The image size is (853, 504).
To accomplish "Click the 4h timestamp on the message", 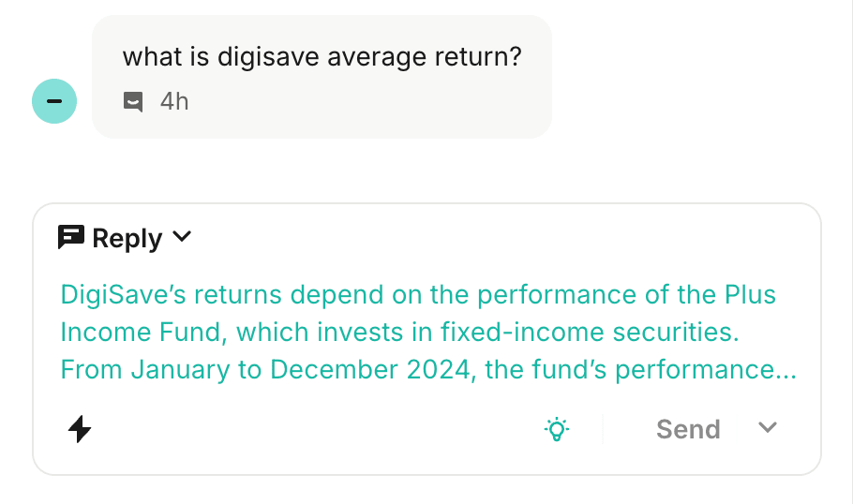I will [x=174, y=101].
